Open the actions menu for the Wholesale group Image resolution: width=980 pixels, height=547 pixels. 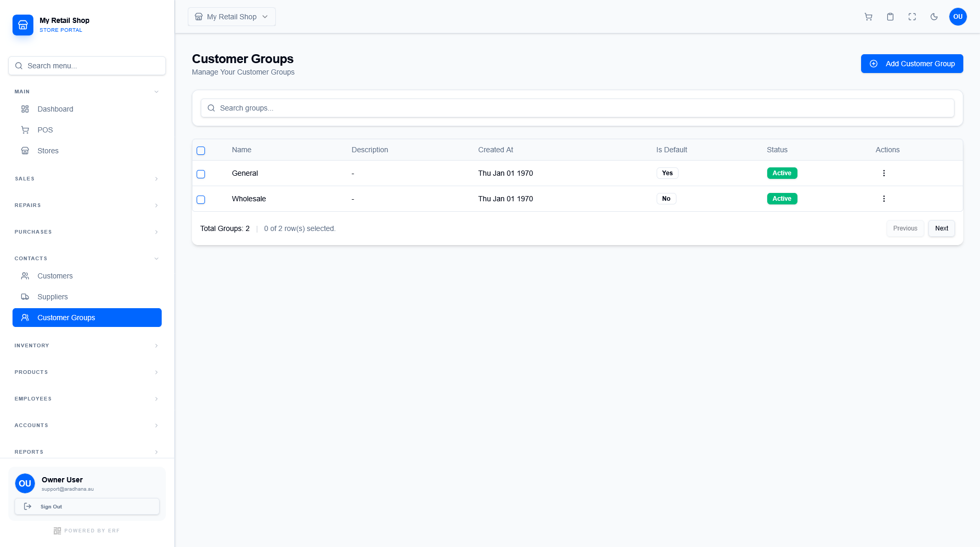[x=884, y=199]
